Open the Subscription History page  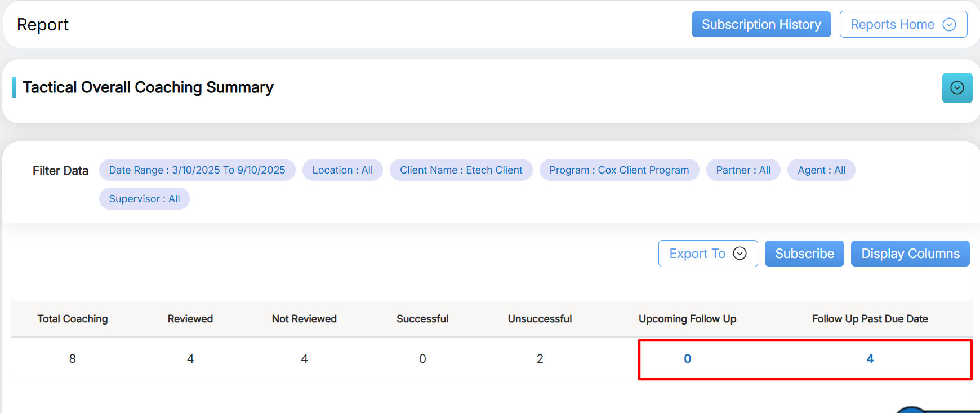pyautogui.click(x=761, y=24)
